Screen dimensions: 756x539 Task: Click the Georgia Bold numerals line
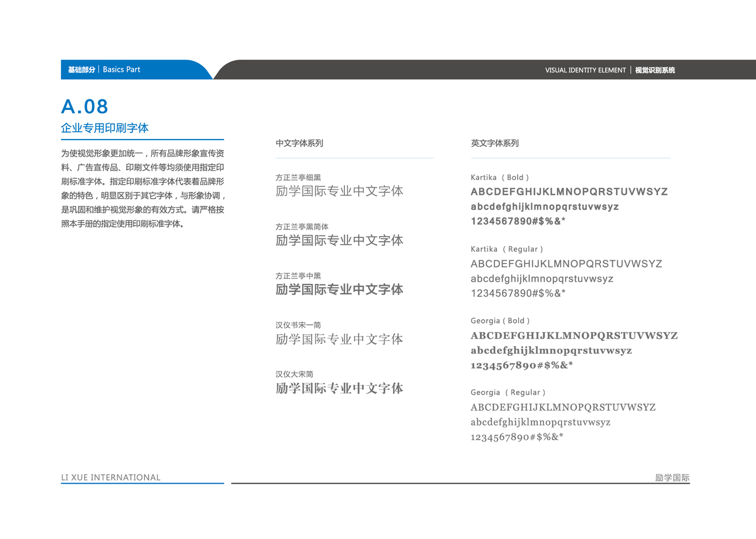click(522, 365)
